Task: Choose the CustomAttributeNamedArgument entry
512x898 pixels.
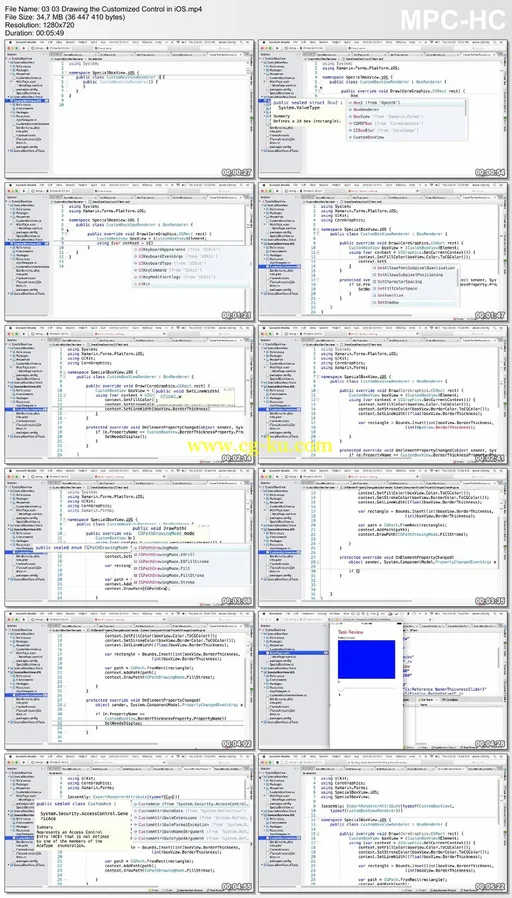Action: tap(191, 832)
